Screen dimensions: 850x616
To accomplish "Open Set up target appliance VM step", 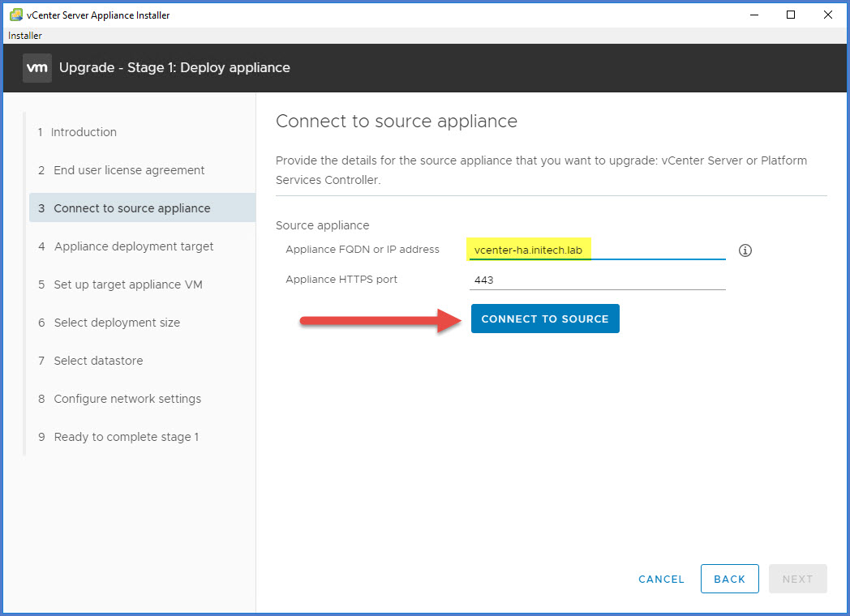I will point(128,284).
